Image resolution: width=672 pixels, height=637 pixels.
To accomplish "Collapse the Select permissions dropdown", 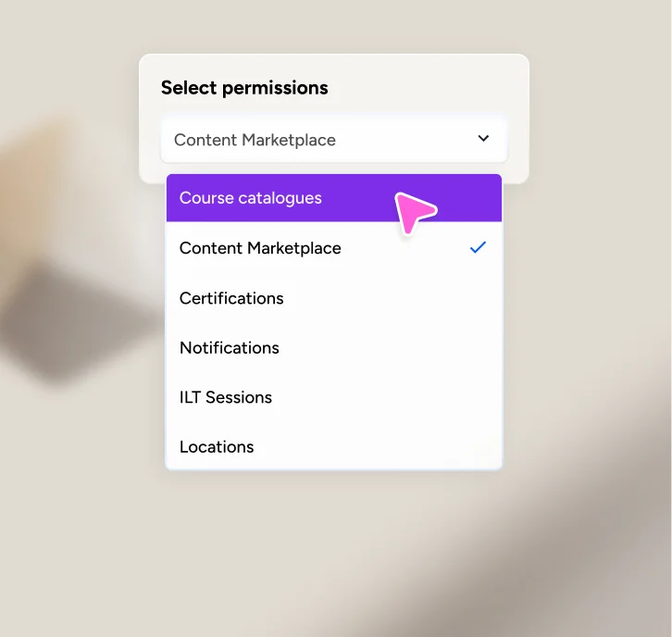I will point(483,139).
